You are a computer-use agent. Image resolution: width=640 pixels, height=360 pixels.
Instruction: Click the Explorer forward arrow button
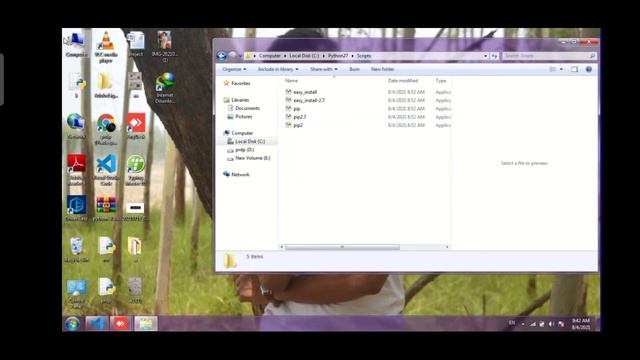pos(232,56)
